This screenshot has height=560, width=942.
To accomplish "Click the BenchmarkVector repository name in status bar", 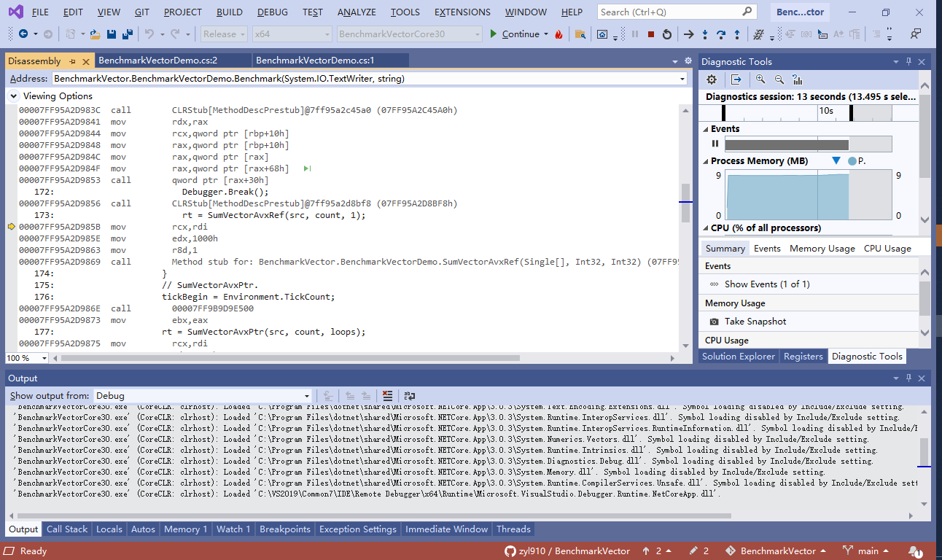I will [776, 551].
